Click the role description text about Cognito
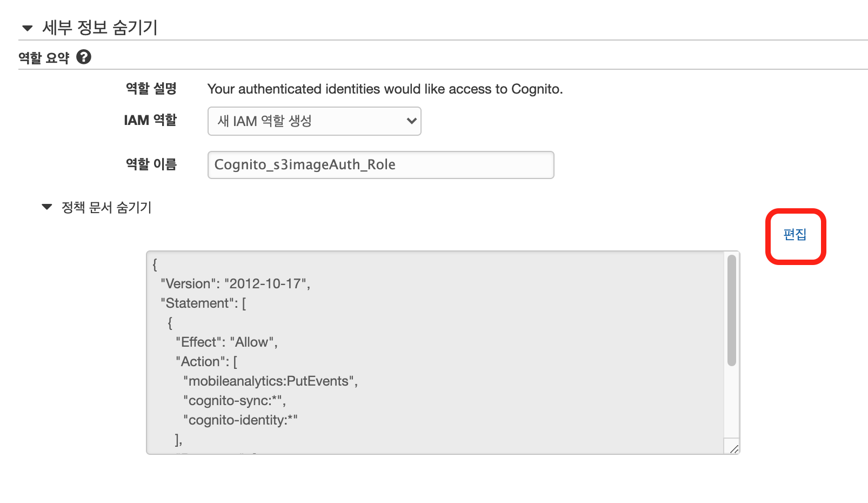Viewport: 868px width, 503px height. coord(385,89)
